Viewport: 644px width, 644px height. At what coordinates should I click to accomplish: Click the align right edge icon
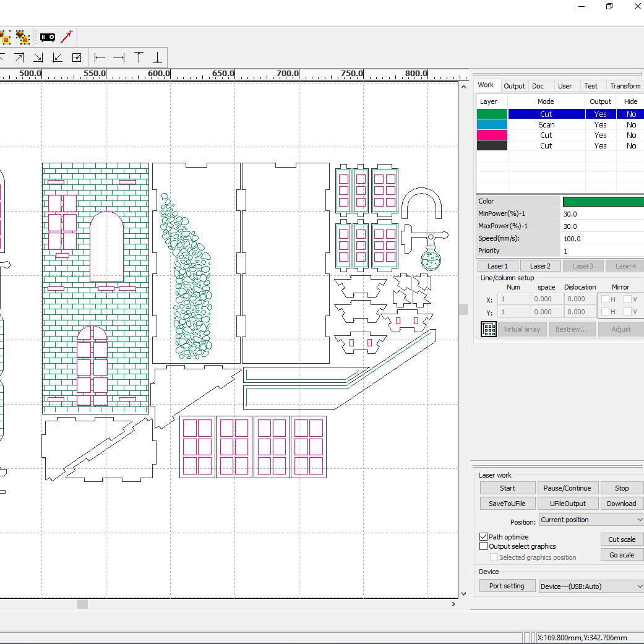click(x=119, y=58)
